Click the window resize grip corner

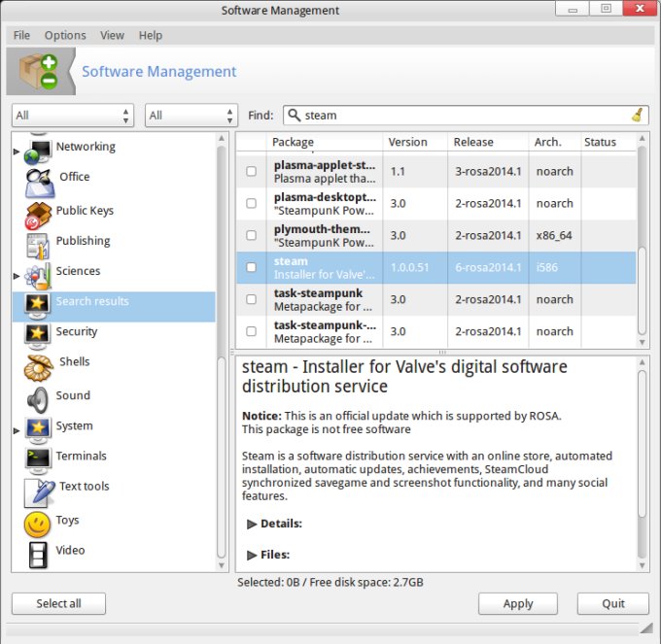pyautogui.click(x=646, y=628)
